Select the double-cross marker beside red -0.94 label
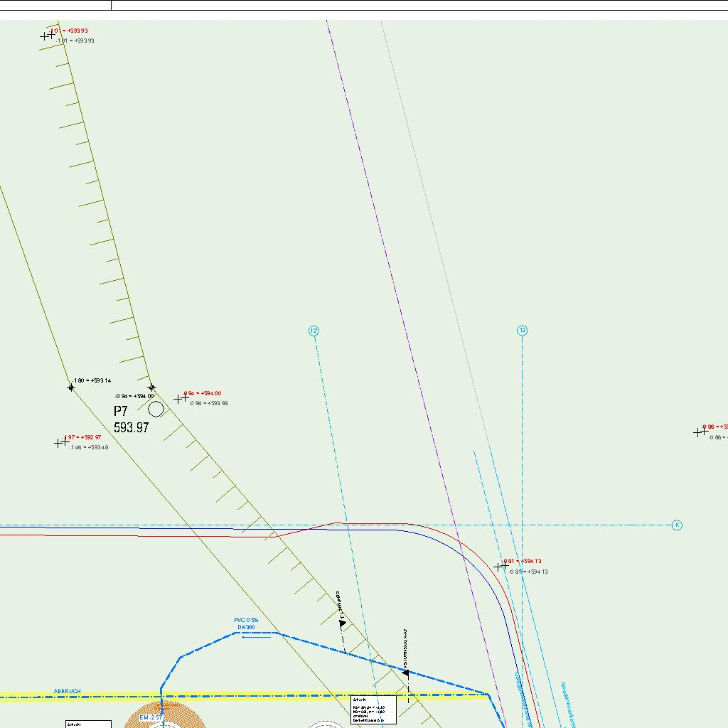Screen dimensions: 728x728 pos(181,398)
